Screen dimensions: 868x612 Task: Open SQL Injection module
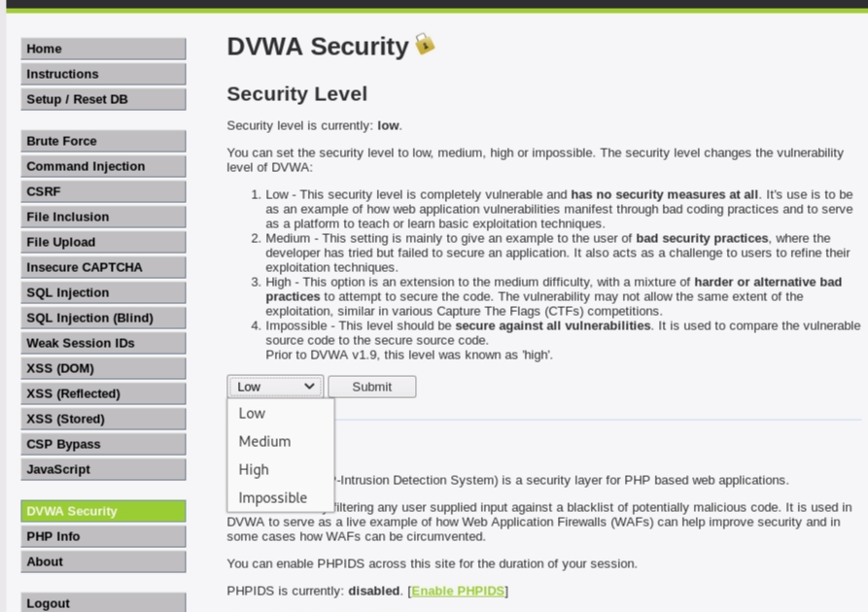tap(103, 292)
